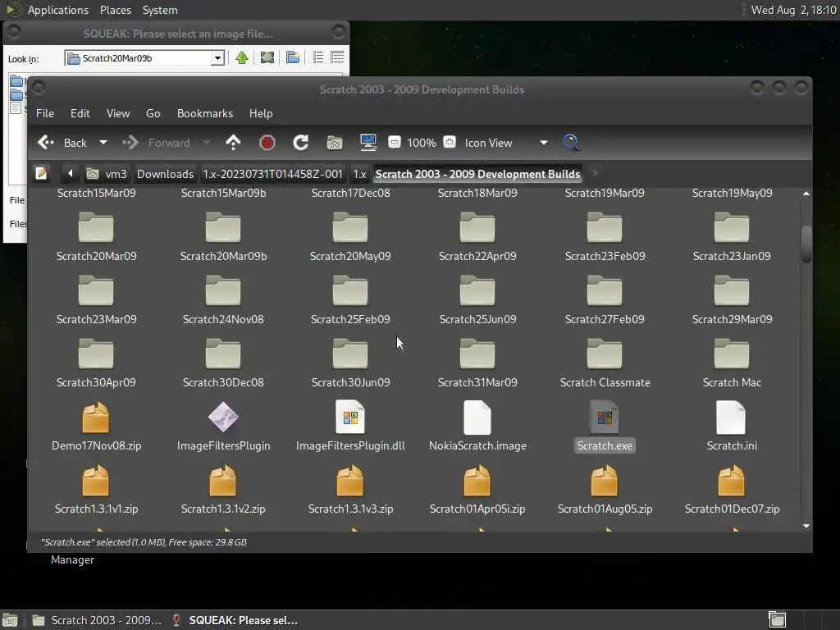
Task: Zoom out with the minus icon
Action: (x=395, y=142)
